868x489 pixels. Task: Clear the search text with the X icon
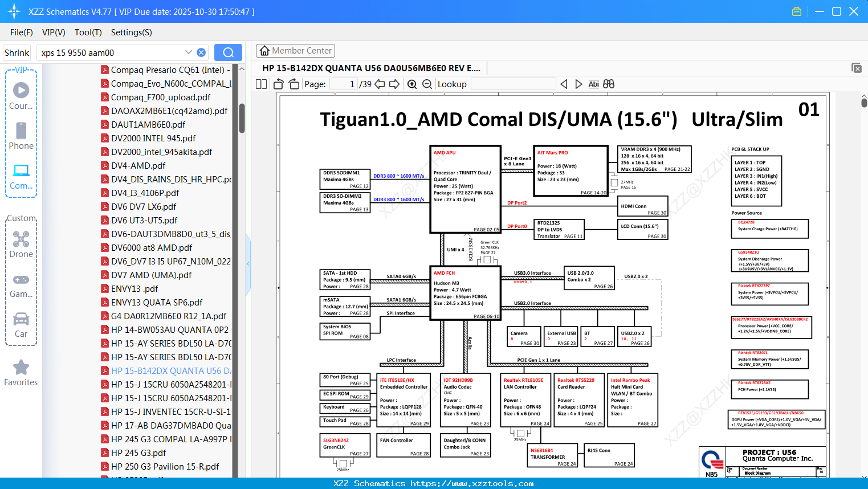click(201, 52)
